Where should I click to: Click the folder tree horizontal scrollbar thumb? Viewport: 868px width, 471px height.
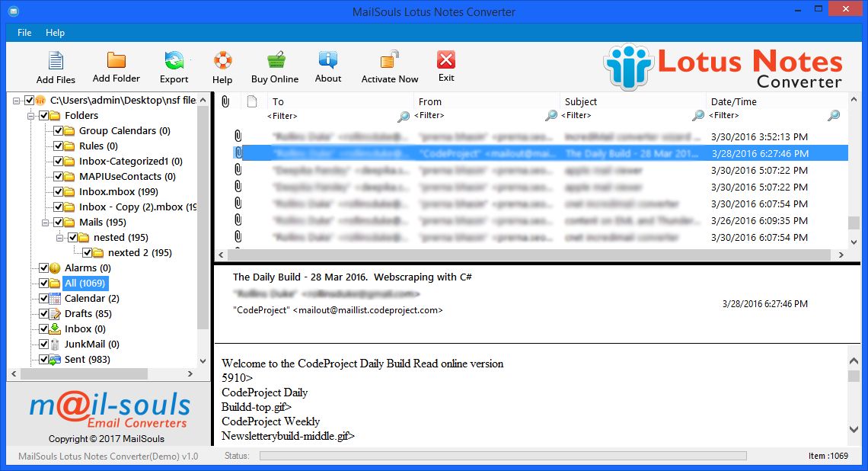(x=84, y=374)
